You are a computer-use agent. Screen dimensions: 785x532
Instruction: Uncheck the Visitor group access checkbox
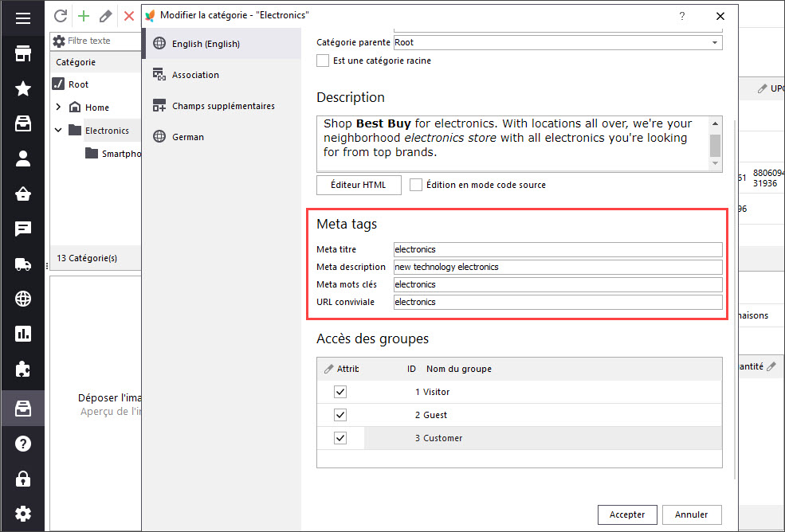(340, 392)
